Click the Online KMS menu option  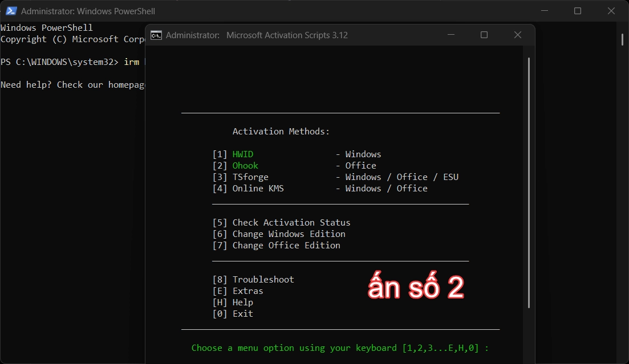click(x=258, y=189)
